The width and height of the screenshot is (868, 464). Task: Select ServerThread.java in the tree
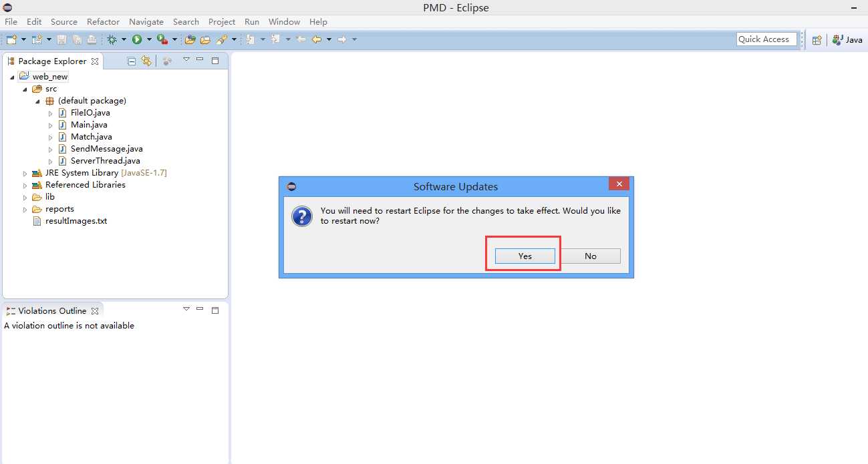click(x=105, y=161)
